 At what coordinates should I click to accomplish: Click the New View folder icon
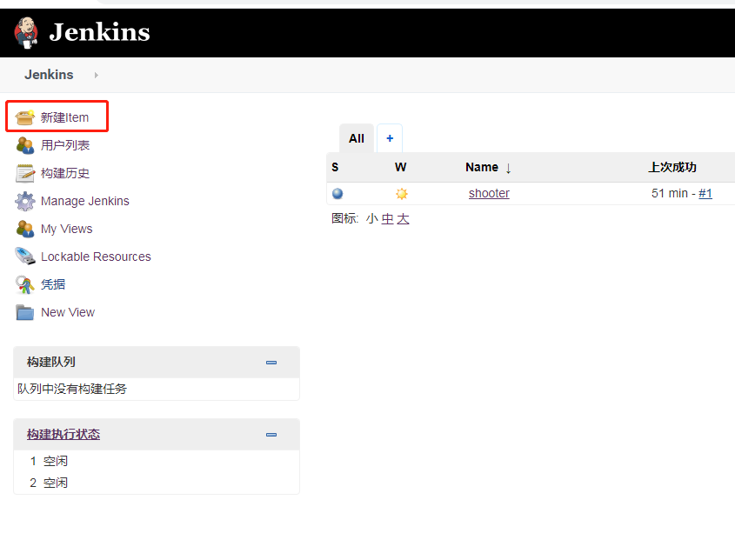25,312
